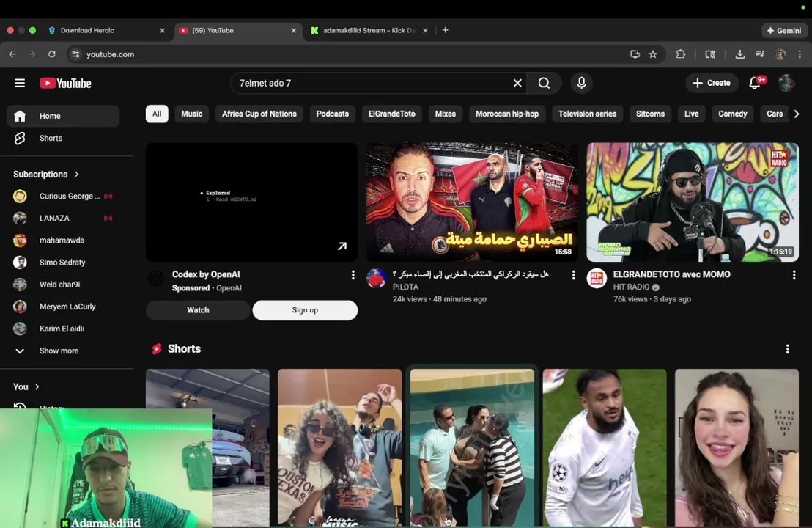Screen dimensions: 812x528
Task: Open Meryem LaCurly subscription channel
Action: pyautogui.click(x=63, y=307)
